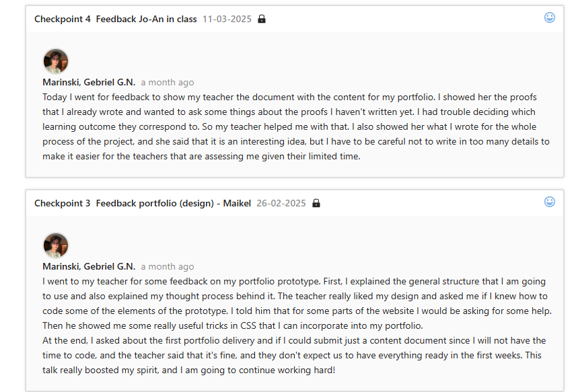Image resolution: width=580 pixels, height=392 pixels.
Task: Click the lock icon beside 11-03-2025
Action: click(x=262, y=19)
